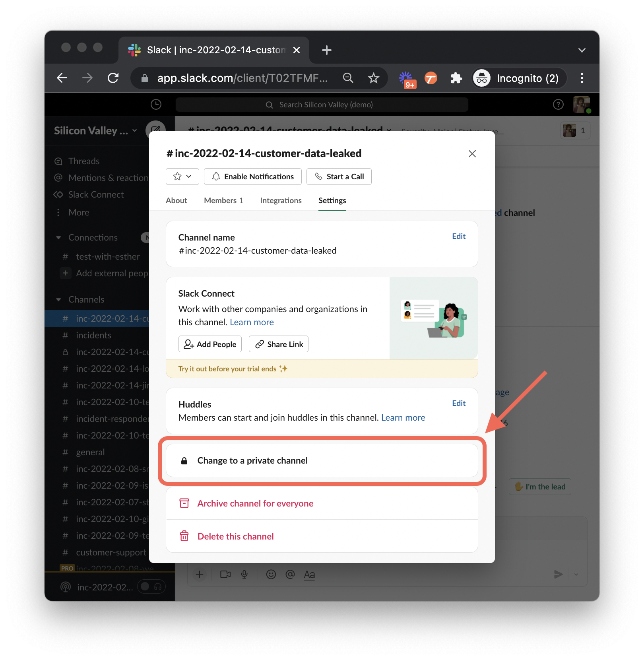Select the Settings tab
Viewport: 644px width, 660px height.
point(332,200)
